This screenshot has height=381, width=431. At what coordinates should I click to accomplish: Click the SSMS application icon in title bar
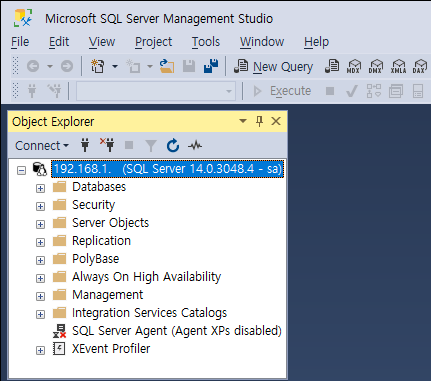click(23, 18)
